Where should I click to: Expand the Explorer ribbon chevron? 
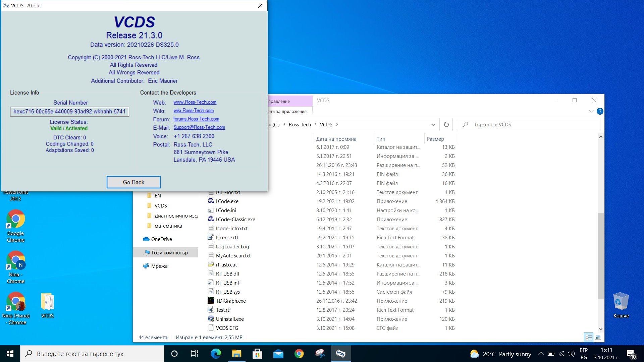(591, 111)
